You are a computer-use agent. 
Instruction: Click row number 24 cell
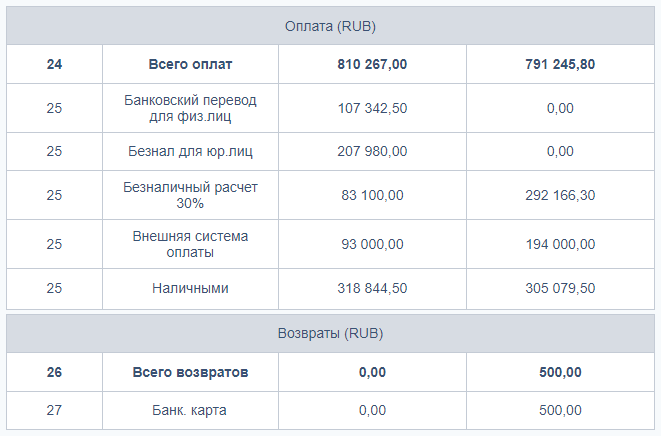click(54, 65)
